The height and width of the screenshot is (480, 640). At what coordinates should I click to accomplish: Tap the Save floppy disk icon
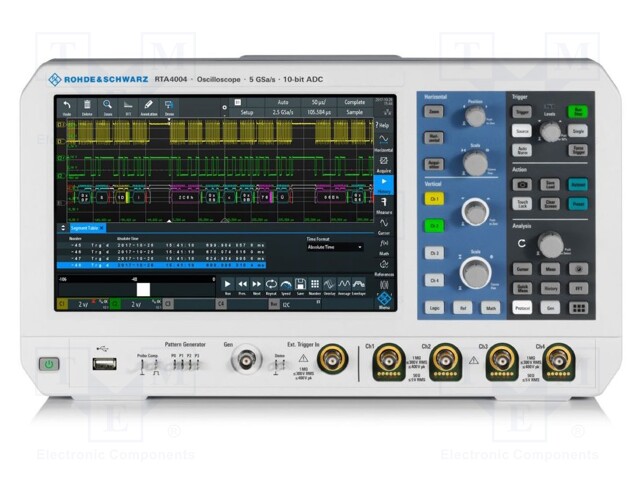(301, 285)
